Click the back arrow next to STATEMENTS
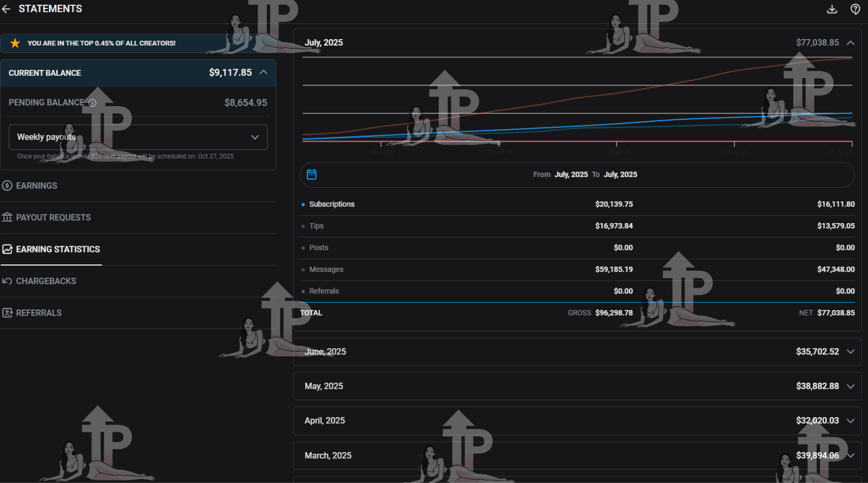Image resolution: width=868 pixels, height=483 pixels. point(6,8)
